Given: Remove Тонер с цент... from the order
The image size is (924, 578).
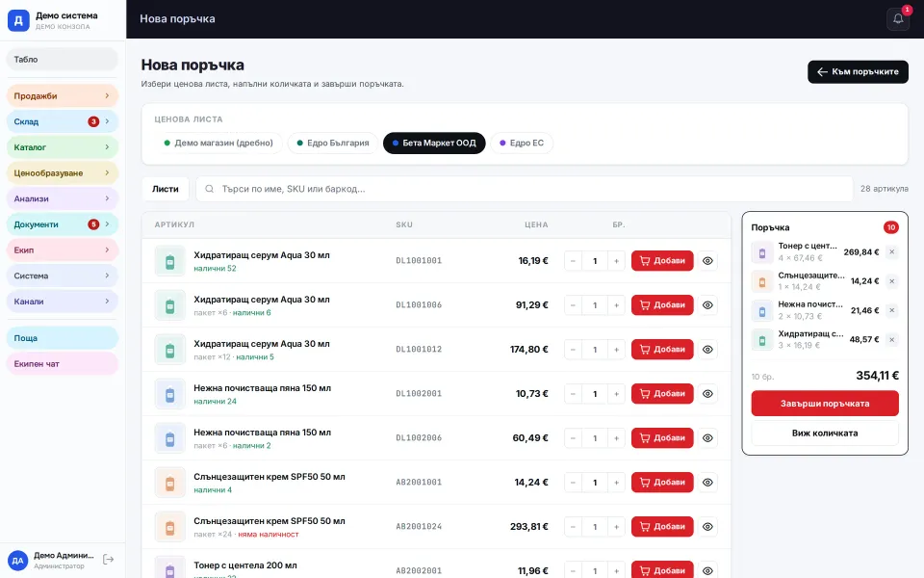Looking at the screenshot, I should [x=891, y=251].
